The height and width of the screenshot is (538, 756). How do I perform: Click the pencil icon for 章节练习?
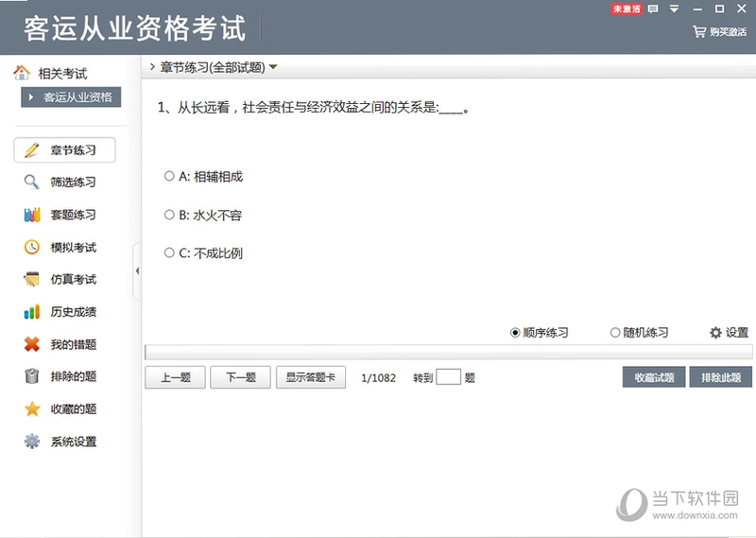pyautogui.click(x=32, y=150)
